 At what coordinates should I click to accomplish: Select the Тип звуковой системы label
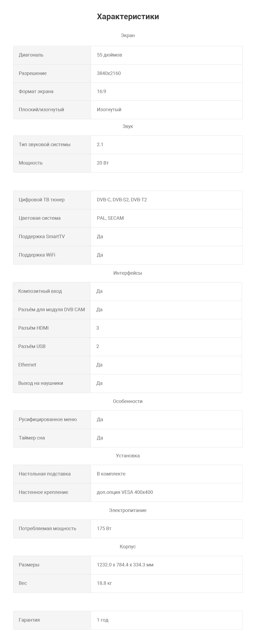(x=45, y=145)
